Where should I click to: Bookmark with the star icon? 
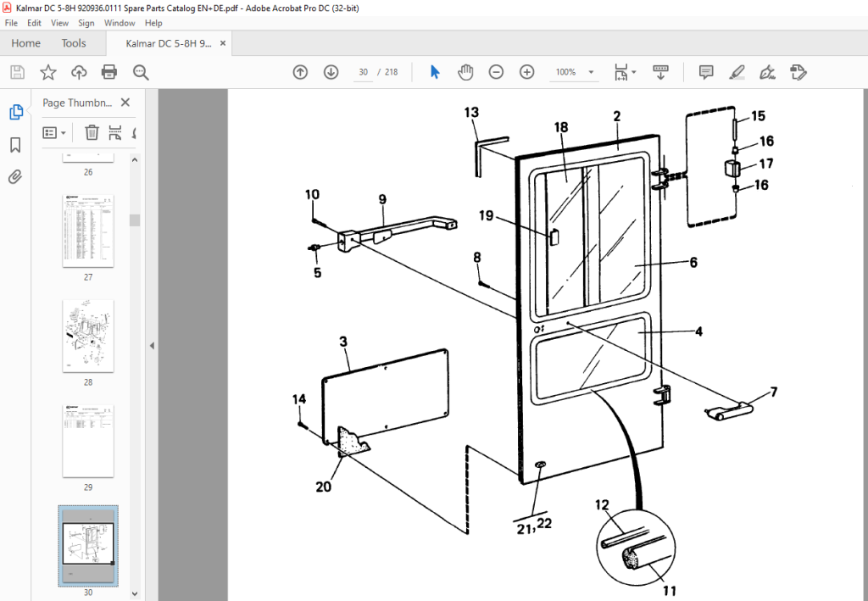[x=48, y=72]
